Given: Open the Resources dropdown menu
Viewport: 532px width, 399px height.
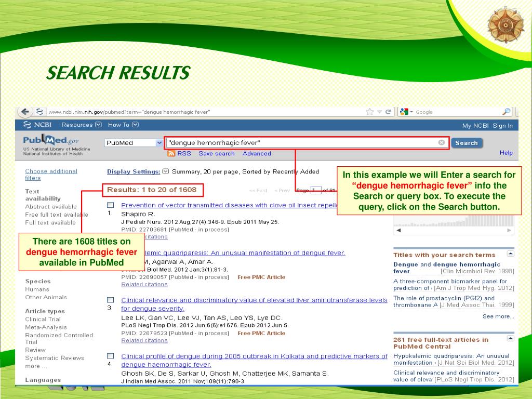Looking at the screenshot, I should [x=81, y=125].
